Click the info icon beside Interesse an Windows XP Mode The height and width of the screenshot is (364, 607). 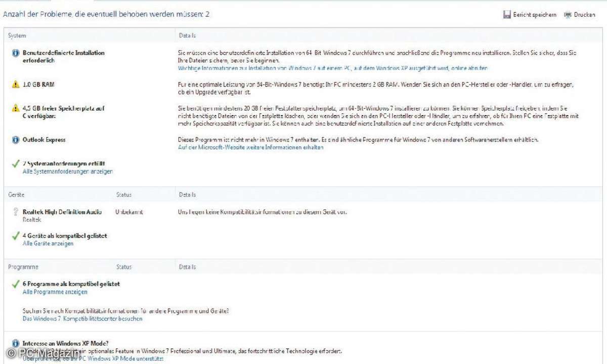16,343
